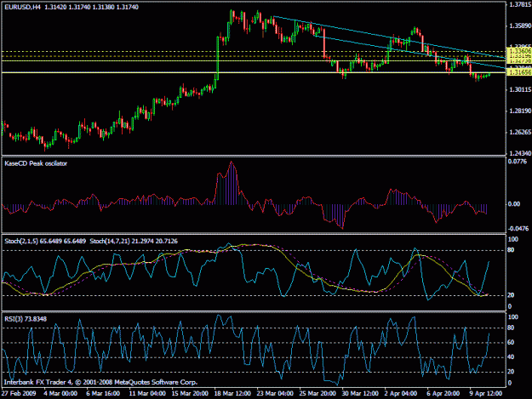Select the 40 level on RSI scale
This screenshot has width=532, height=399.
tap(511, 357)
